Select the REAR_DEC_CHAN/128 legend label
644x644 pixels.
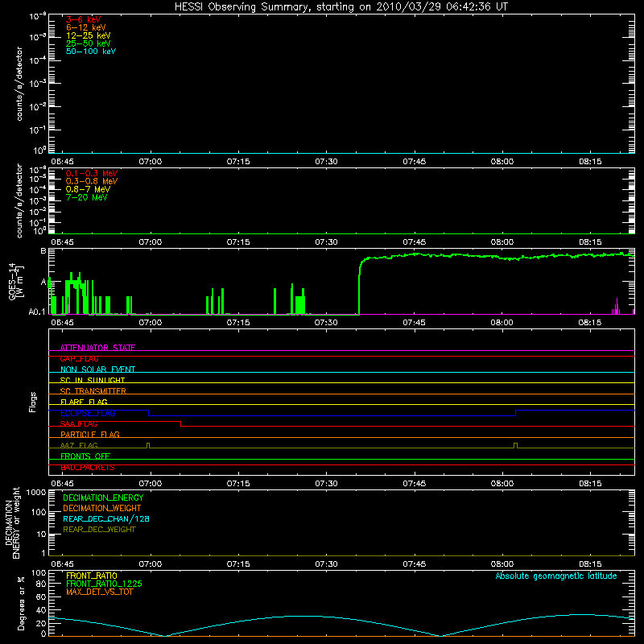point(106,518)
